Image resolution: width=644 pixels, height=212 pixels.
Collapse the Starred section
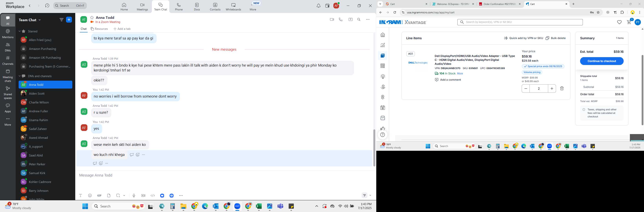[x=19, y=31]
